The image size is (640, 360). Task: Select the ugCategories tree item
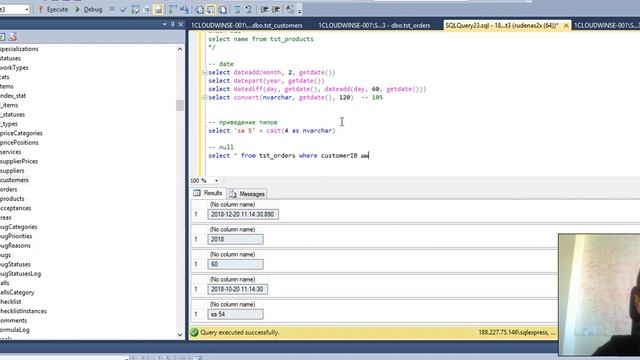[x=19, y=227]
